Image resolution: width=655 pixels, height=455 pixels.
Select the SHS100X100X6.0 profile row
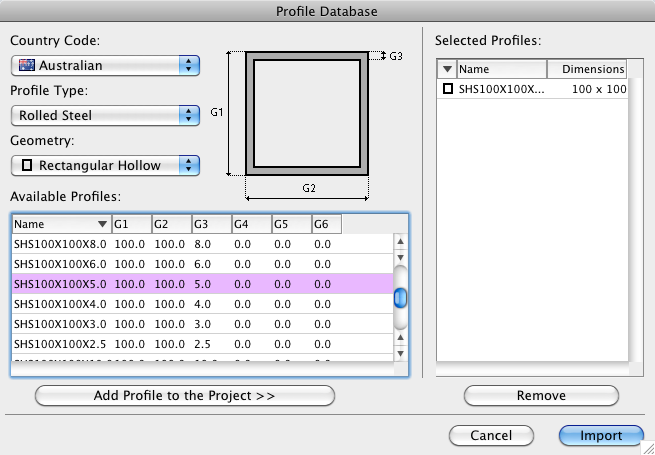point(200,263)
